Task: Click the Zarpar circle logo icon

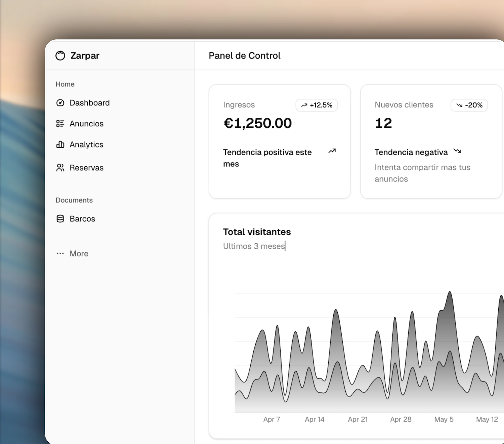Action: (60, 56)
